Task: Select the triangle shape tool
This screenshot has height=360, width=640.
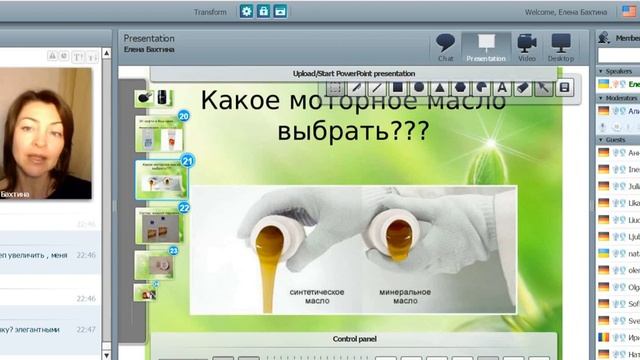Action: pyautogui.click(x=440, y=87)
